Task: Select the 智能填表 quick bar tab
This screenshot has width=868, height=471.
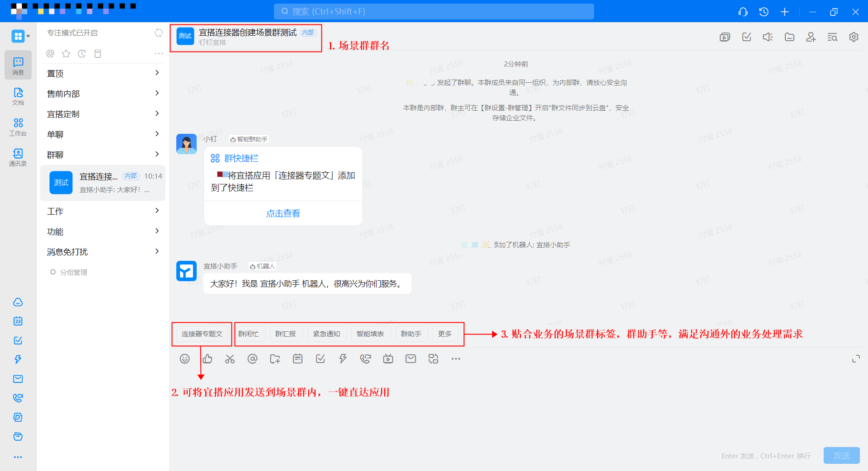Action: coord(370,334)
